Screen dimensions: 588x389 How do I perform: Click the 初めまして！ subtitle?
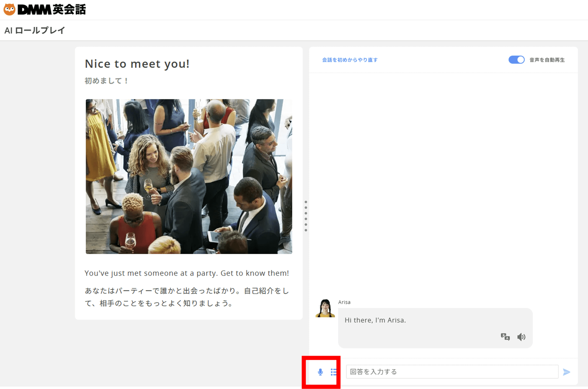106,81
